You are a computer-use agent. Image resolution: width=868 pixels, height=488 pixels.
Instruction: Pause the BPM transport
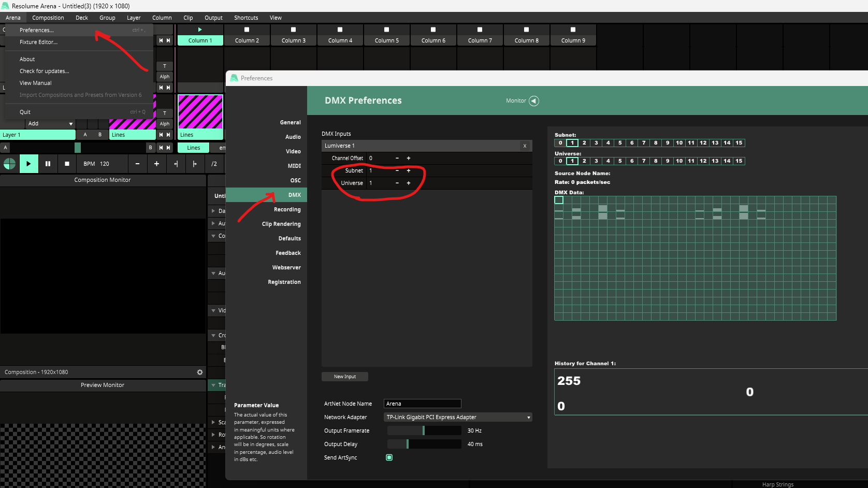tap(48, 164)
